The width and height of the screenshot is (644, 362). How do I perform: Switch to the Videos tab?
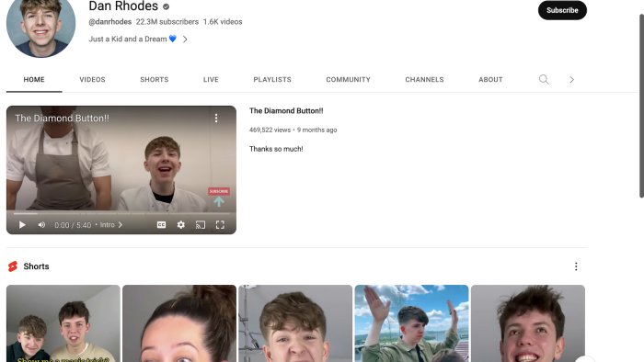92,80
